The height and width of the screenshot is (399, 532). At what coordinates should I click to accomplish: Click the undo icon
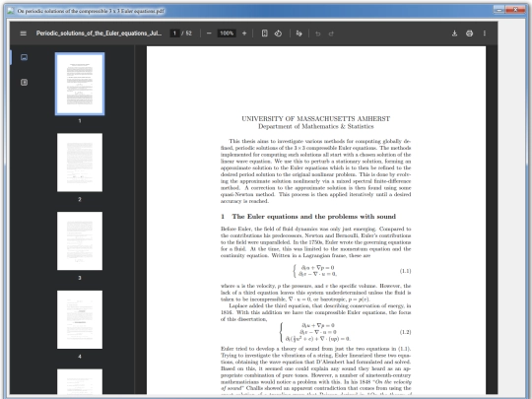coord(318,33)
